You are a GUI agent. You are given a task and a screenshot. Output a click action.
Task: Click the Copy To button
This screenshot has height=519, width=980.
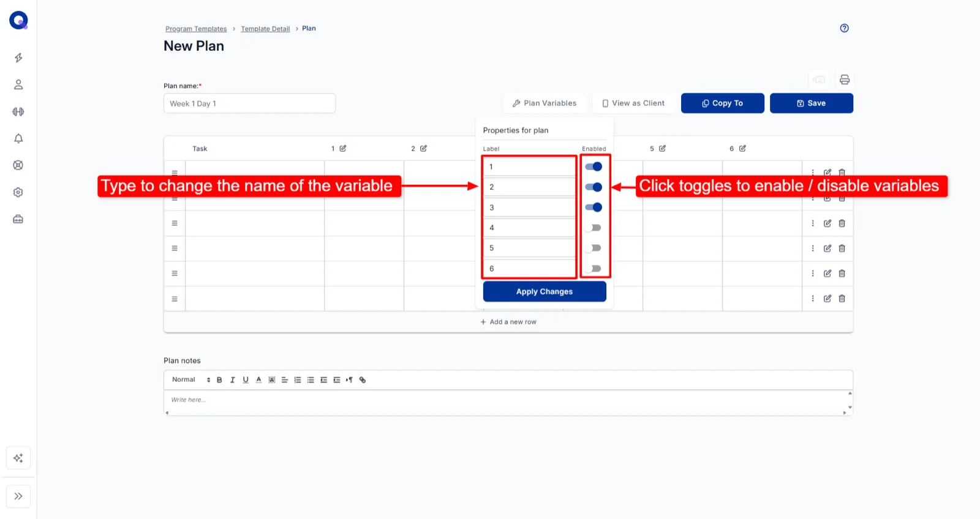tap(723, 103)
